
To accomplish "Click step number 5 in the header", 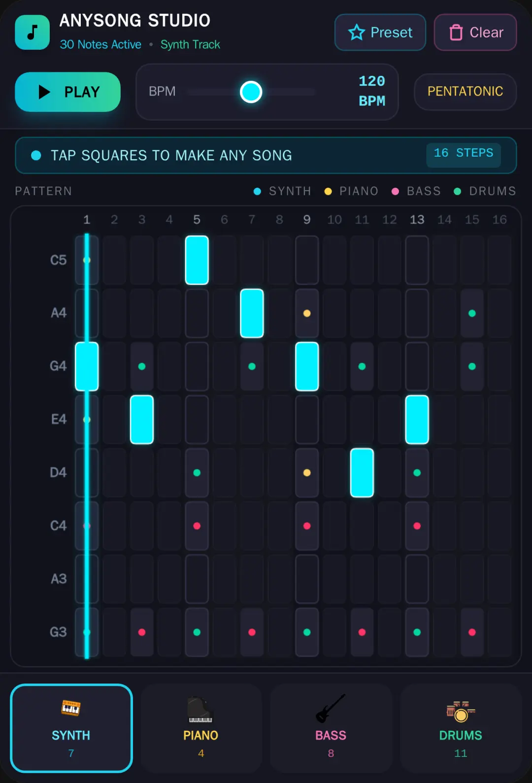I will [x=197, y=220].
